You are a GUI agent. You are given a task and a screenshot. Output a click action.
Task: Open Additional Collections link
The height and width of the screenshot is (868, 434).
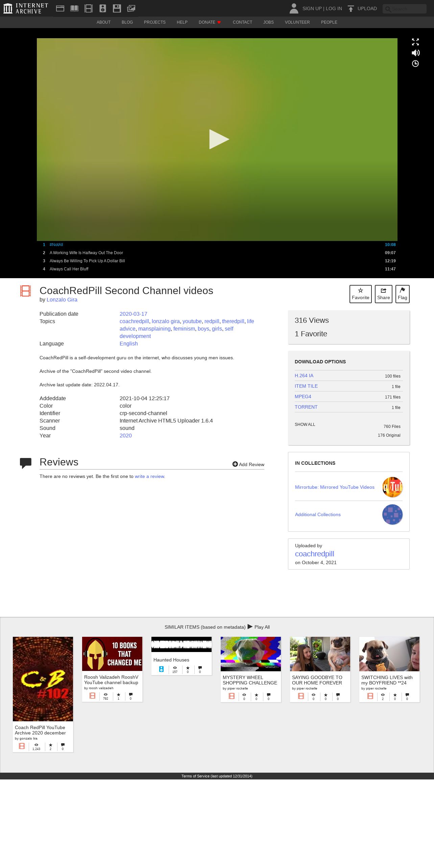[318, 515]
